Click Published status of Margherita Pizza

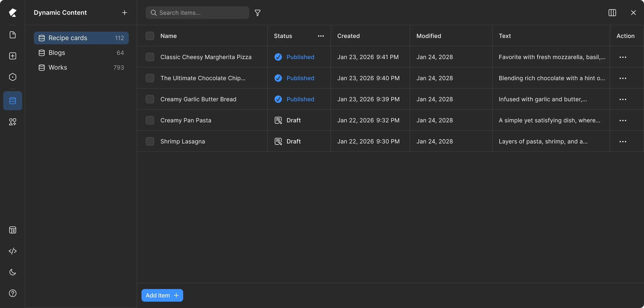coord(294,57)
